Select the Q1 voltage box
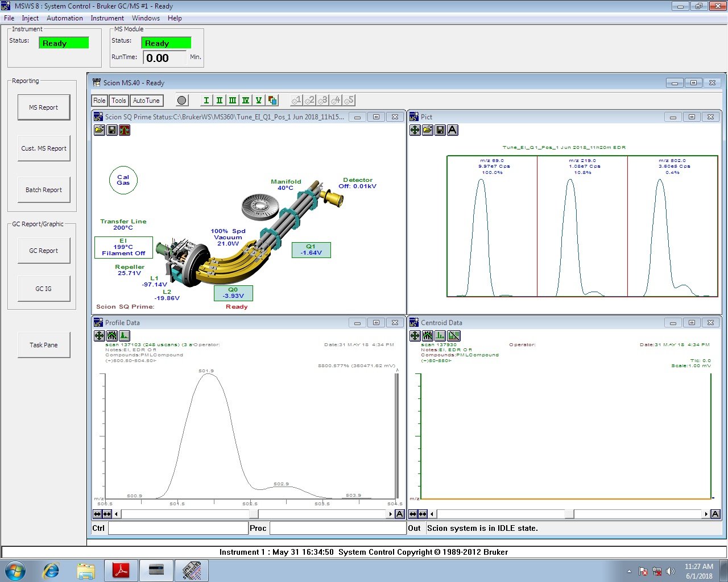Image resolution: width=728 pixels, height=582 pixels. pos(311,250)
